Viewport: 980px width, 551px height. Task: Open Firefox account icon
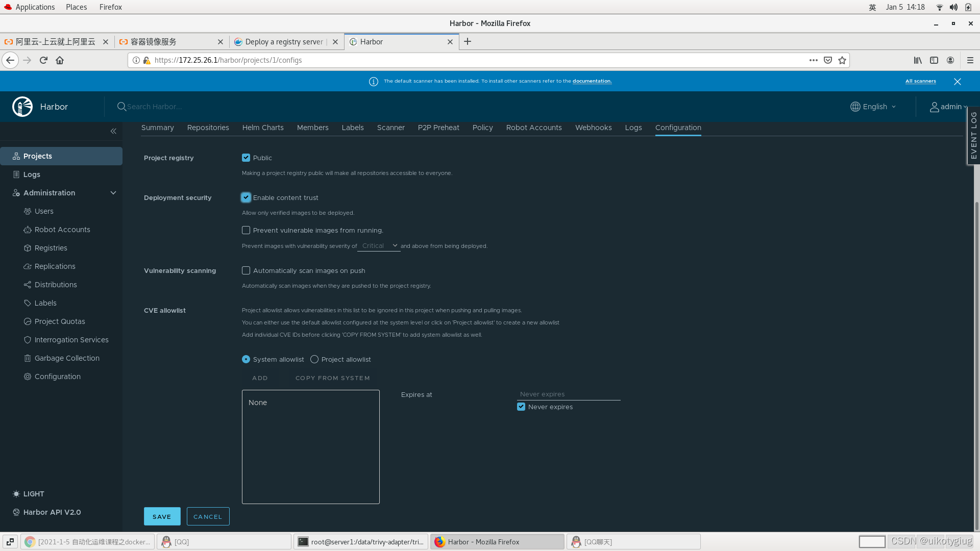click(x=950, y=60)
